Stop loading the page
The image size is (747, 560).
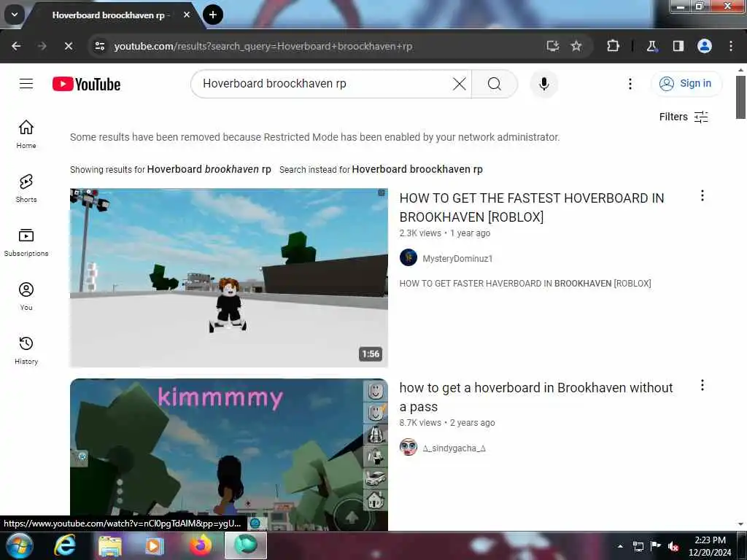click(68, 46)
